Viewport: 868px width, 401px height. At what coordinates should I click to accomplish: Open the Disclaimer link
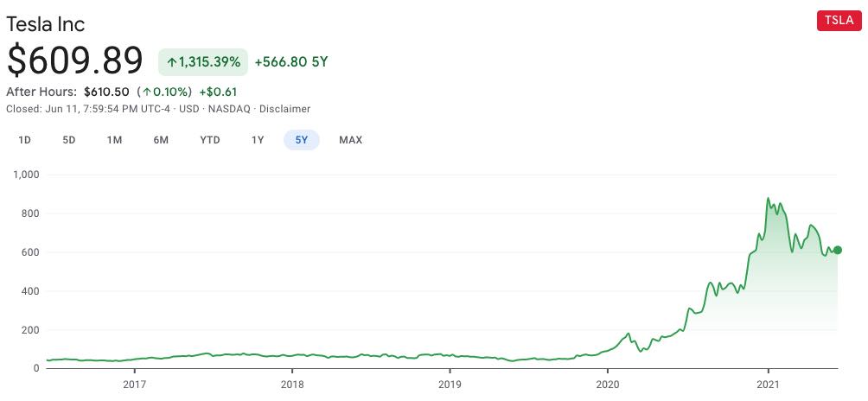284,109
